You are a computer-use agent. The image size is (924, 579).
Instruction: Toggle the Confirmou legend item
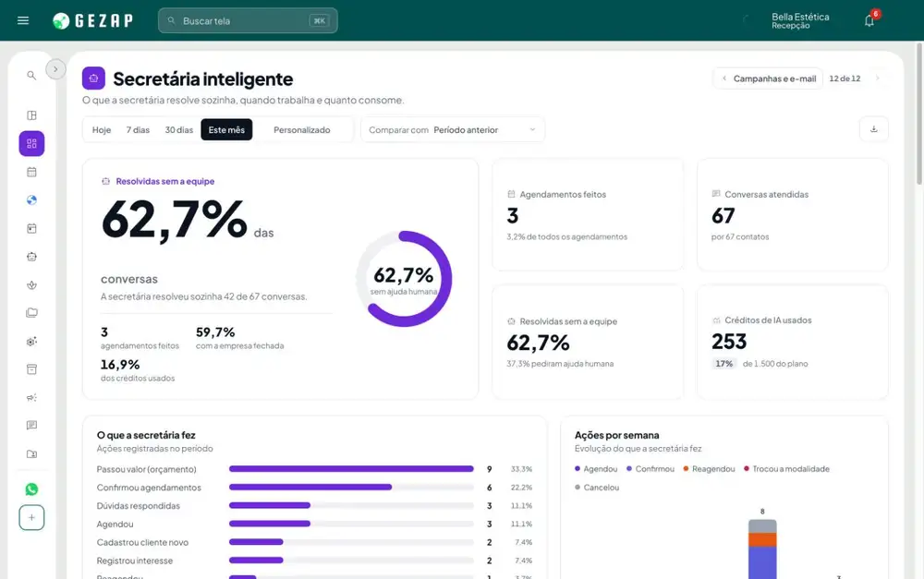point(650,469)
